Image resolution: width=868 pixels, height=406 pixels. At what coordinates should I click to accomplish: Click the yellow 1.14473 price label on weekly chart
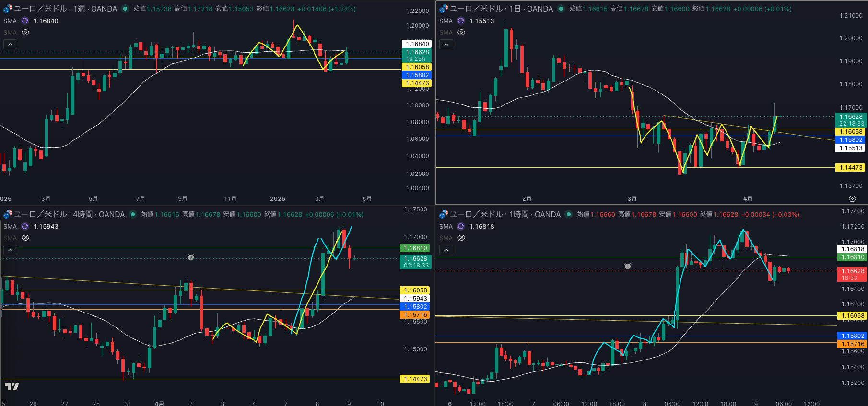[417, 83]
